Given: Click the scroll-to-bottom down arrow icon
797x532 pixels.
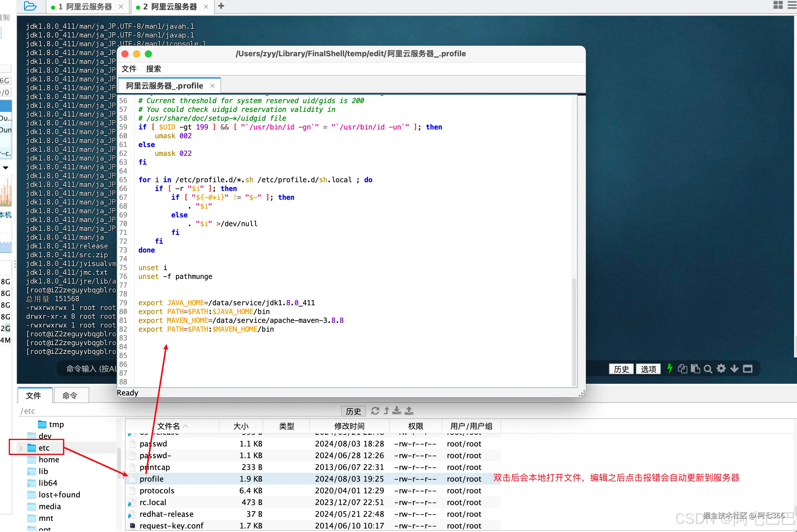Looking at the screenshot, I should [734, 369].
